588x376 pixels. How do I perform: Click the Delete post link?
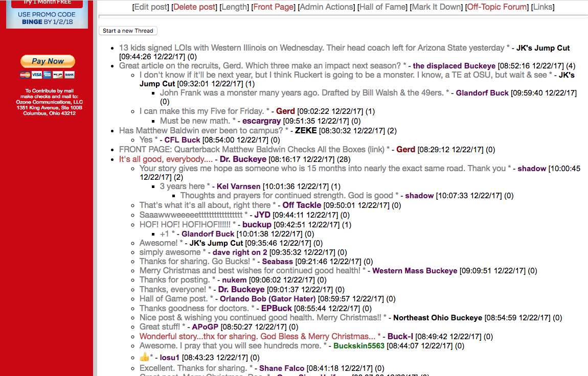(194, 7)
